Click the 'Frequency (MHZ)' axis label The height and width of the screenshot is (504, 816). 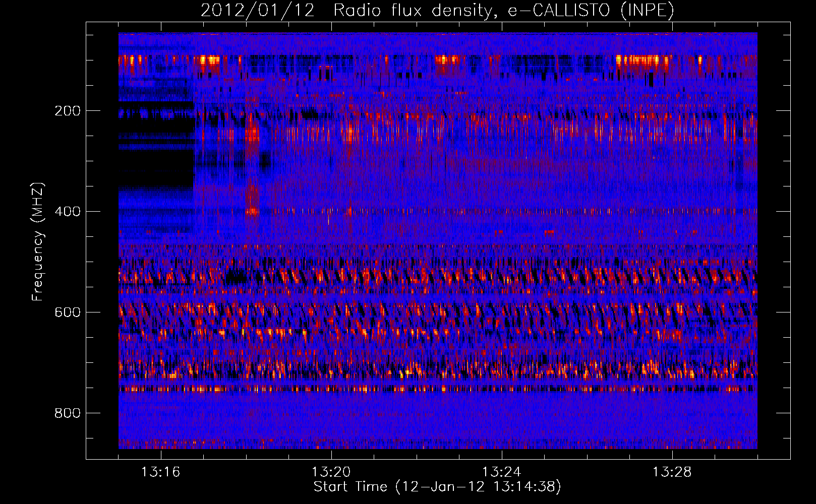(38, 241)
